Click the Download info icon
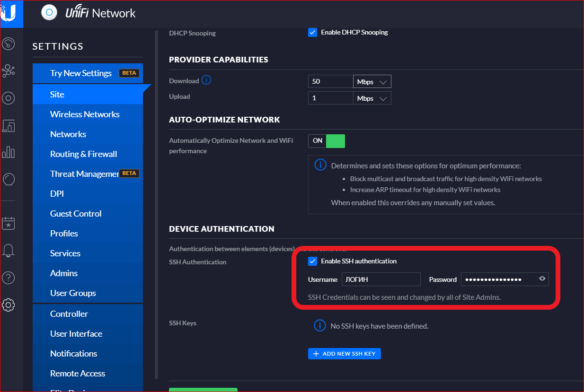Screen dimensions: 584x392 coord(206,80)
